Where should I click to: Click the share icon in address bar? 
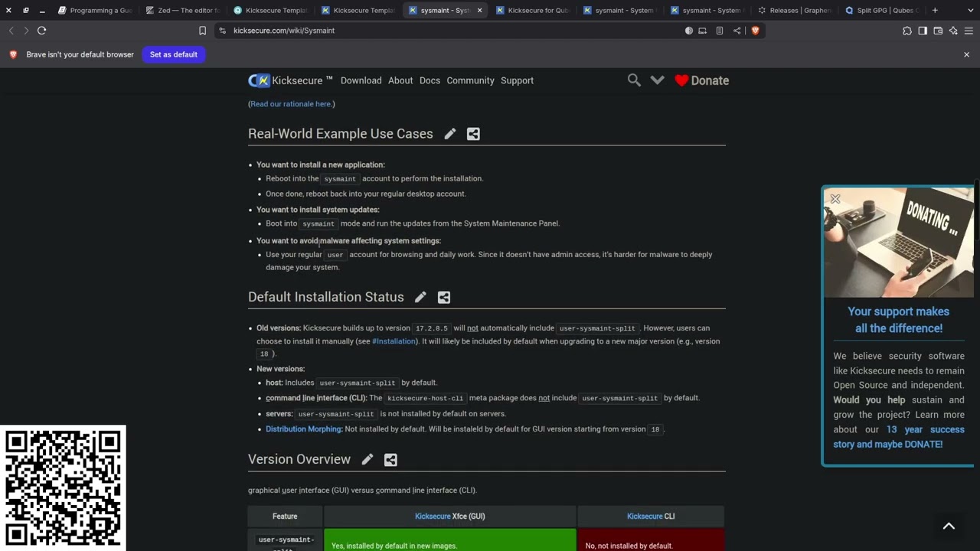737,31
